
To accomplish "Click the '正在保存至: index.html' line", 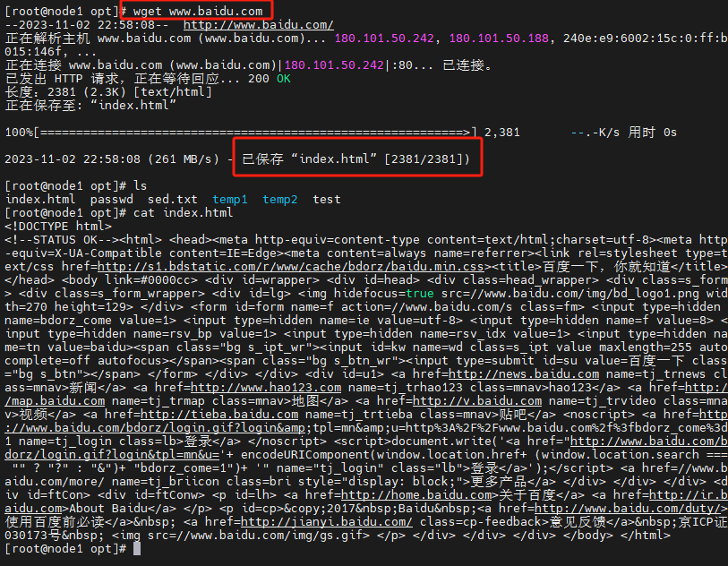I will (x=91, y=106).
